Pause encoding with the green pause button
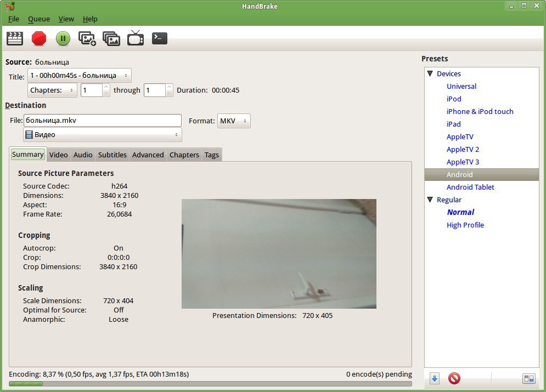The image size is (546, 392). (63, 38)
